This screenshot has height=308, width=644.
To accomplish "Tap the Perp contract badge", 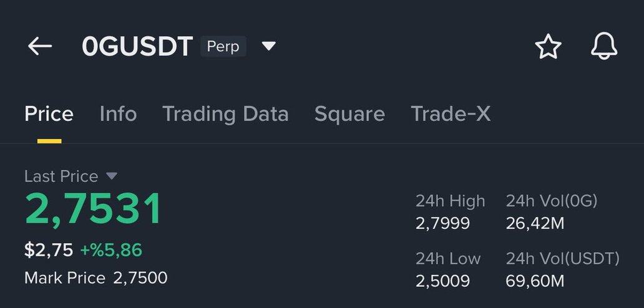I will (x=223, y=47).
